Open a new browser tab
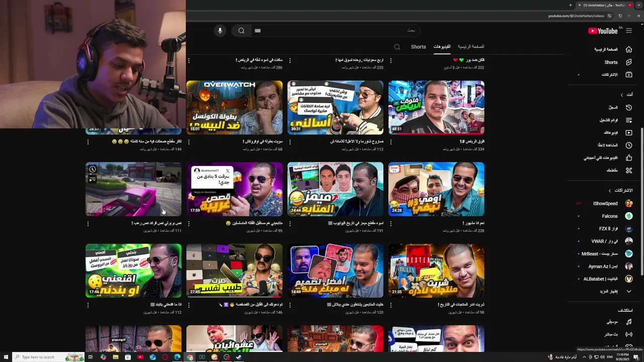The width and height of the screenshot is (644, 362). coord(571,5)
